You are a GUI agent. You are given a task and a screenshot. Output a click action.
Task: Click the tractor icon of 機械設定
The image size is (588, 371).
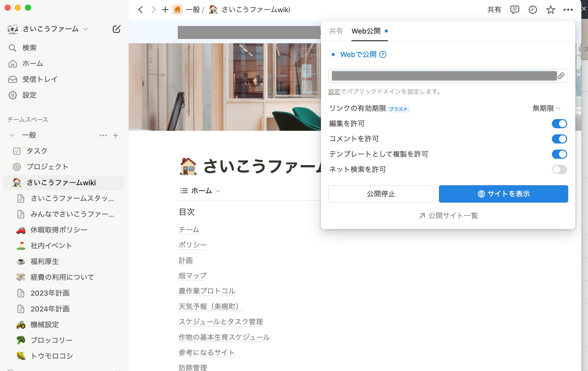click(21, 325)
